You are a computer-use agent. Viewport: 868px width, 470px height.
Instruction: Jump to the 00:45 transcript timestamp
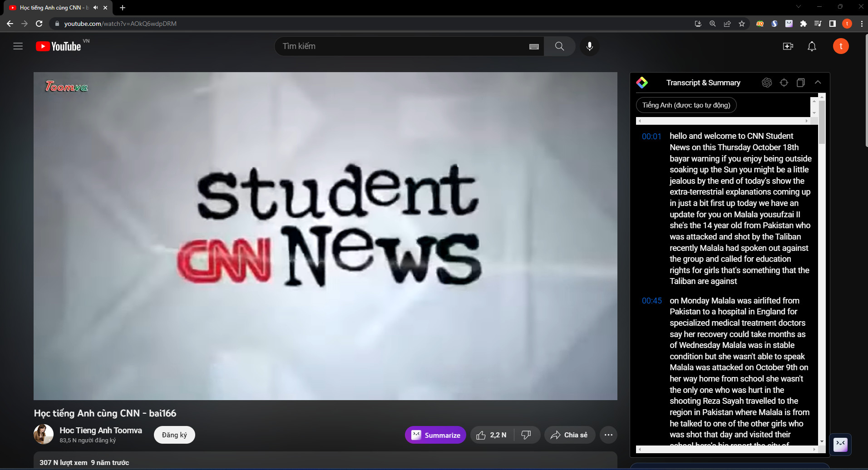pyautogui.click(x=651, y=301)
